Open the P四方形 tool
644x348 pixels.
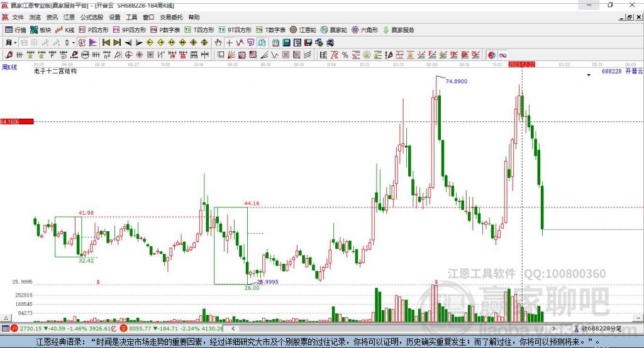(94, 30)
